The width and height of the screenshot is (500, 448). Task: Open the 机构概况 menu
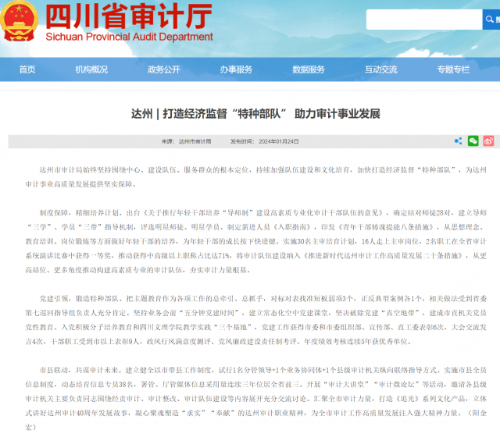(91, 69)
